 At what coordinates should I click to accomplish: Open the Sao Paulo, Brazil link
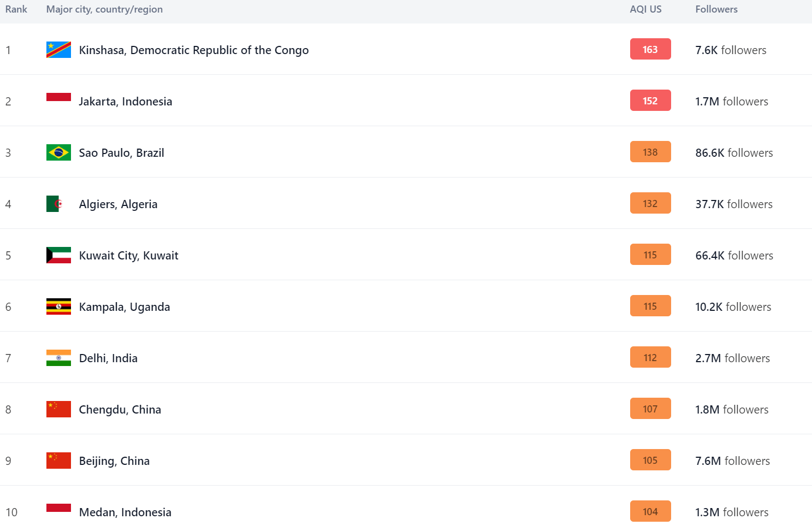(x=121, y=153)
